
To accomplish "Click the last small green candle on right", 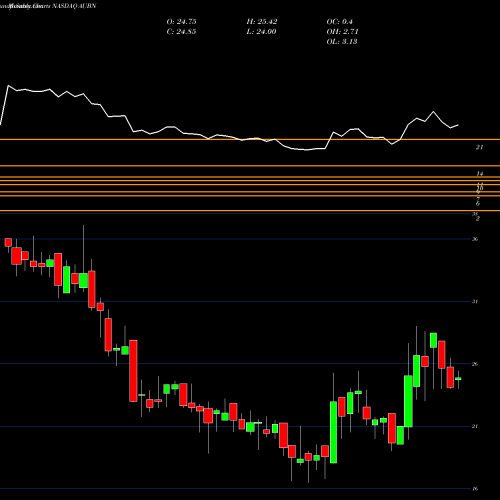I will tap(458, 379).
